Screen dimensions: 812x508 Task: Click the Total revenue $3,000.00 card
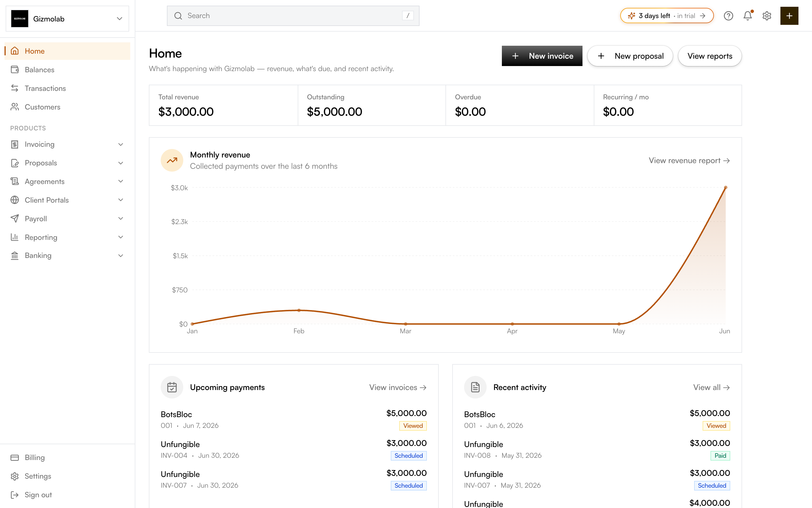(224, 106)
